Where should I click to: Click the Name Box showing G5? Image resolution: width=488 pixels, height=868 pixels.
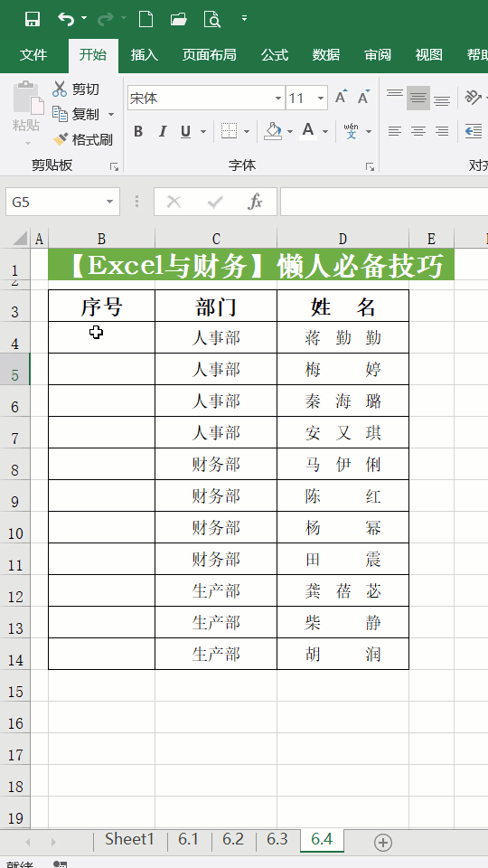click(x=54, y=202)
